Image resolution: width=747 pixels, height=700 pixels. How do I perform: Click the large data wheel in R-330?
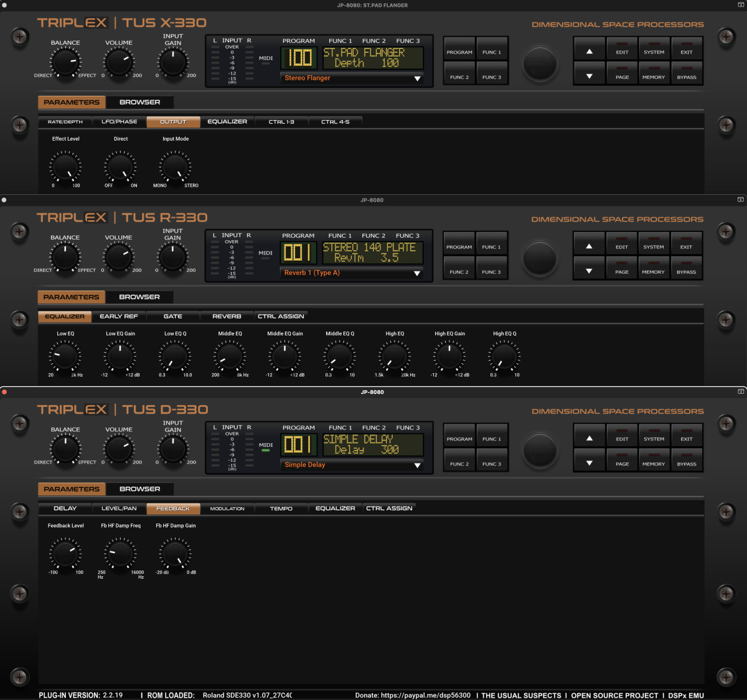pyautogui.click(x=540, y=258)
